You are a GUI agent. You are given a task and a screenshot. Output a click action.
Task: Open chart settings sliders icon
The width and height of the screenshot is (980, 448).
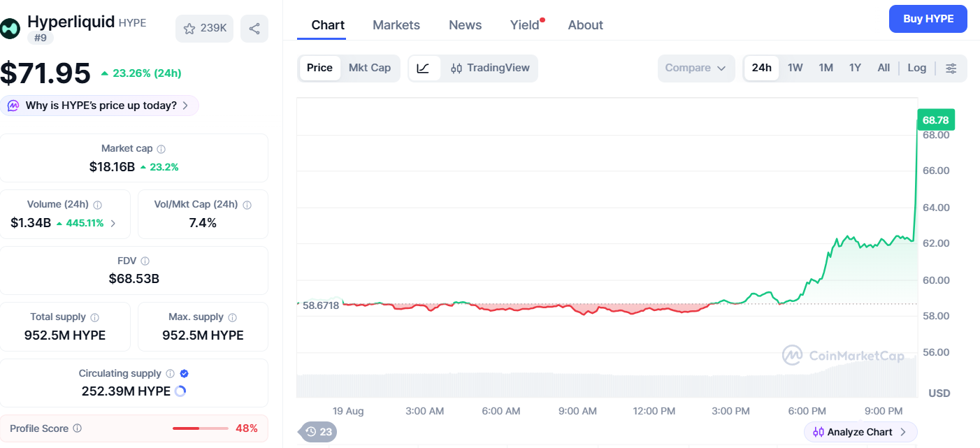[x=951, y=68]
